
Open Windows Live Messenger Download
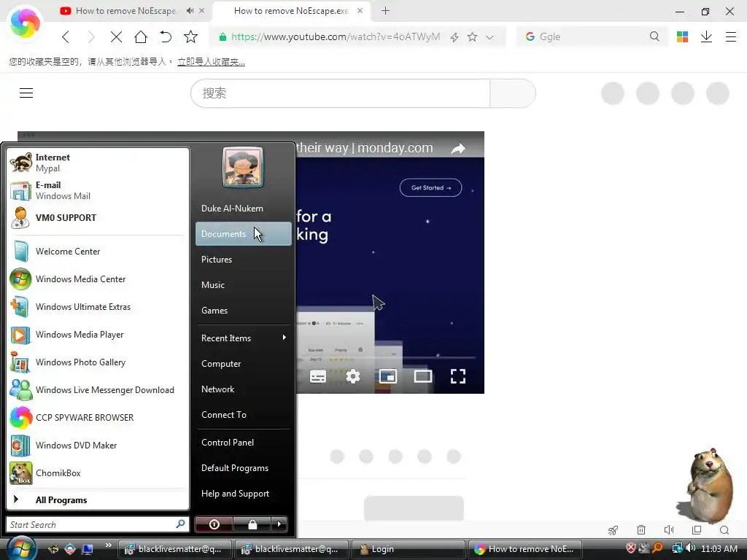pyautogui.click(x=97, y=390)
